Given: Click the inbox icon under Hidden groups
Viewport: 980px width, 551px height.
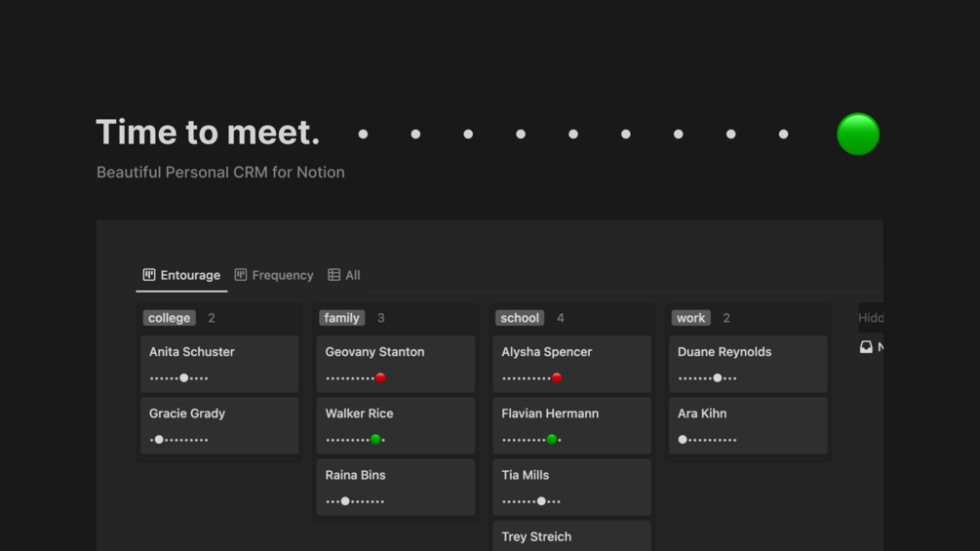Looking at the screenshot, I should [x=866, y=347].
